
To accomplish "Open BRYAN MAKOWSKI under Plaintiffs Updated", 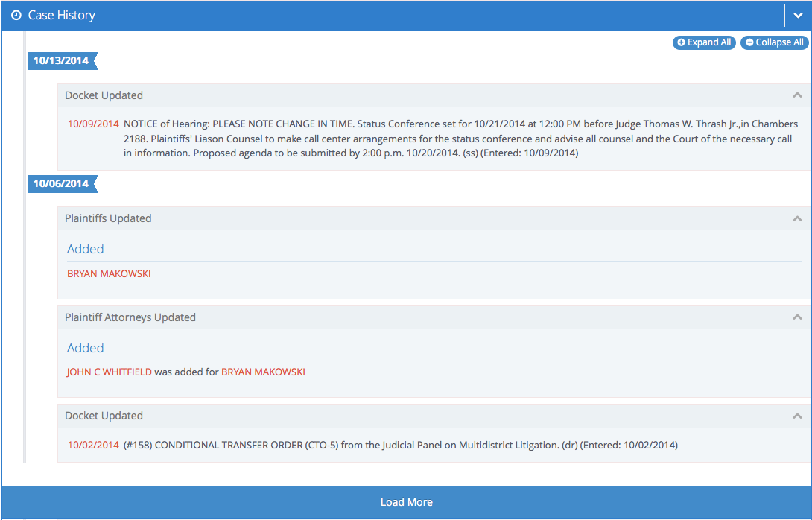I will (x=109, y=273).
